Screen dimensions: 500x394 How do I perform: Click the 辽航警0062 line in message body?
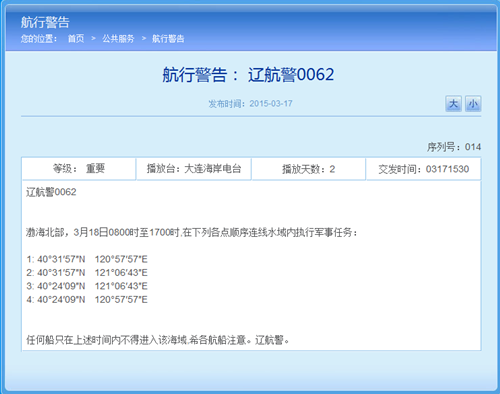pyautogui.click(x=51, y=192)
